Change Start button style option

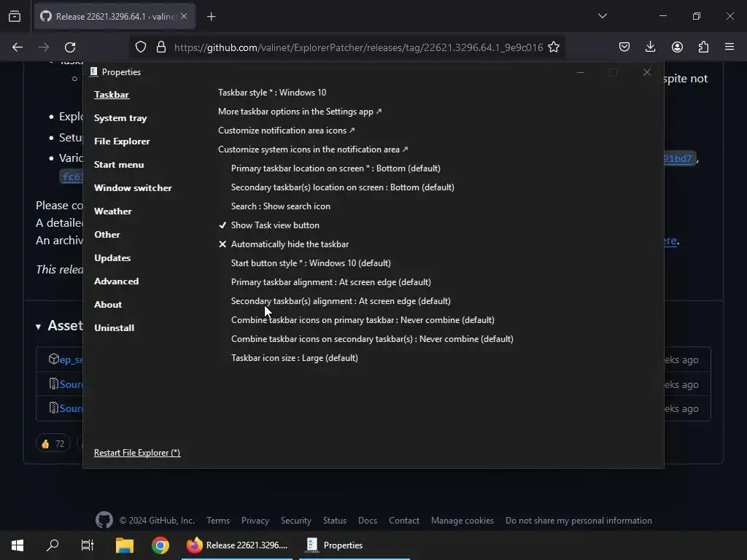pos(311,262)
